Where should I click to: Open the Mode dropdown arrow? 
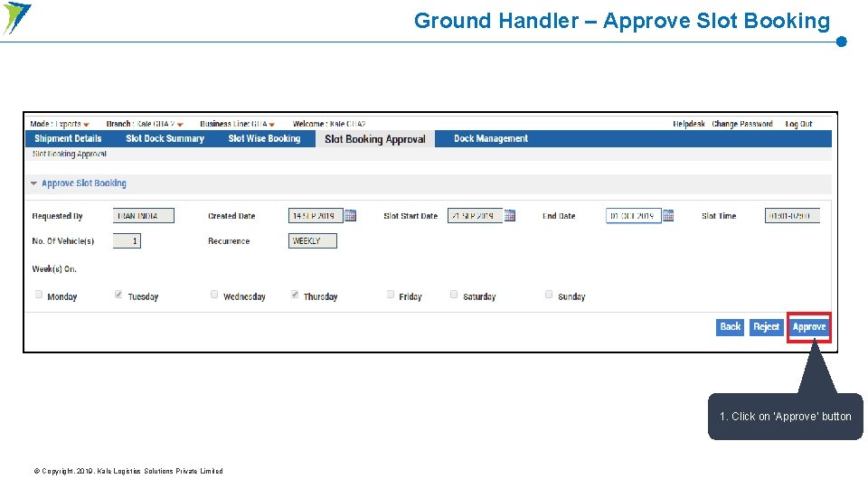[x=87, y=125]
